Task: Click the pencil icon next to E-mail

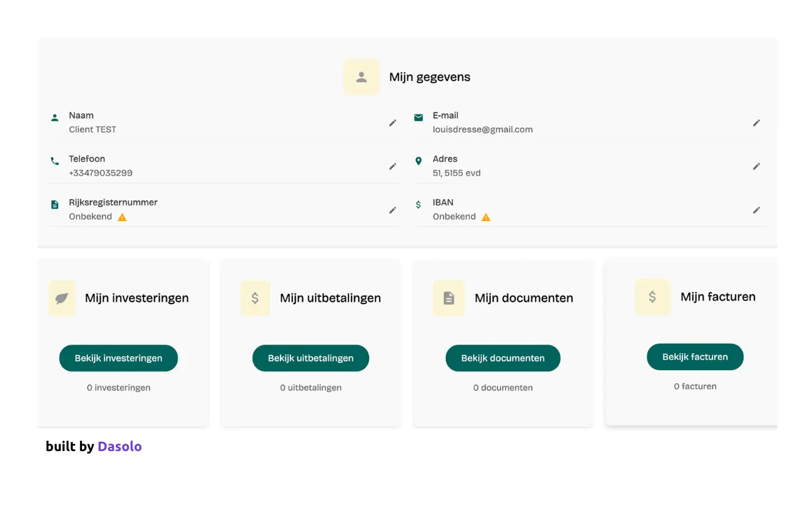Action: click(x=756, y=123)
